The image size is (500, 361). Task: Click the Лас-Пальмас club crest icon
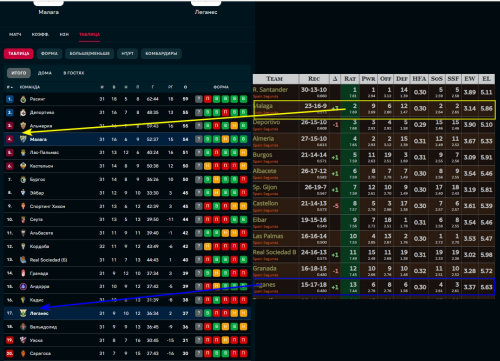(23, 152)
